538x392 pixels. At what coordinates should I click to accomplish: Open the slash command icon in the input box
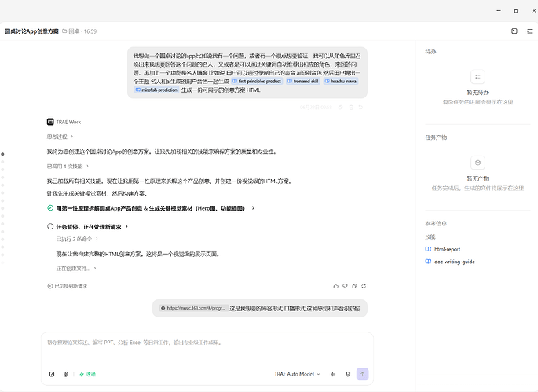coord(52,374)
